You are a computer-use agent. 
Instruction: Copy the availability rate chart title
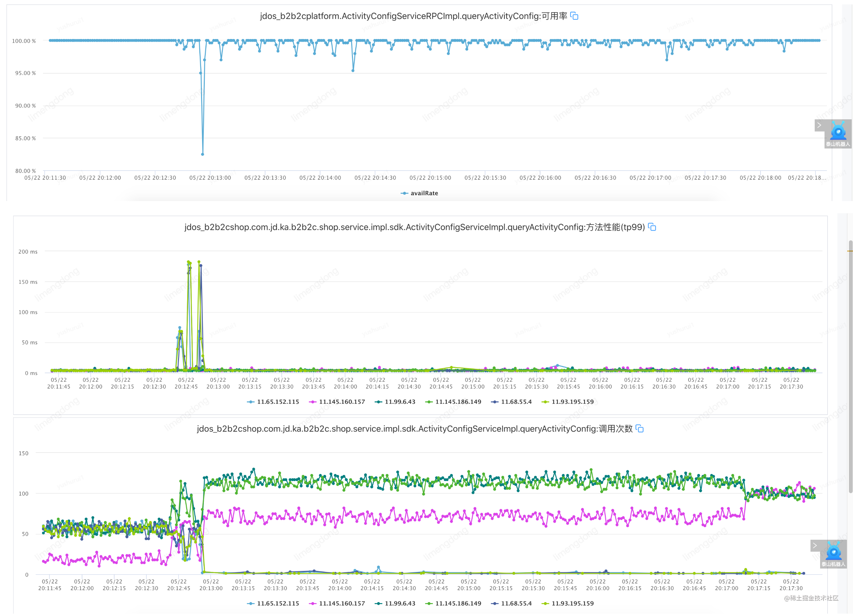(574, 16)
